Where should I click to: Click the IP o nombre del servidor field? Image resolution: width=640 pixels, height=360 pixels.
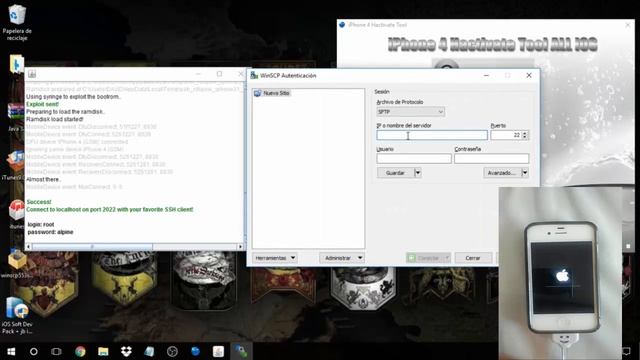coord(432,135)
